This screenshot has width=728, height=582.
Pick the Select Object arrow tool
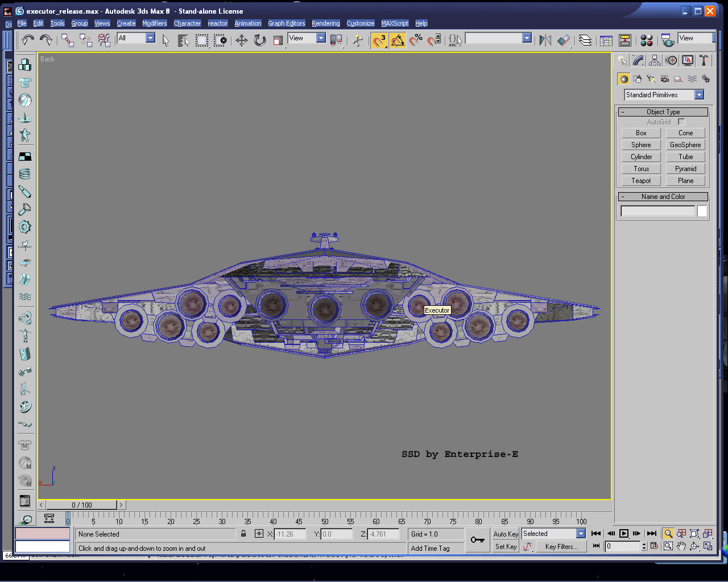coord(166,40)
